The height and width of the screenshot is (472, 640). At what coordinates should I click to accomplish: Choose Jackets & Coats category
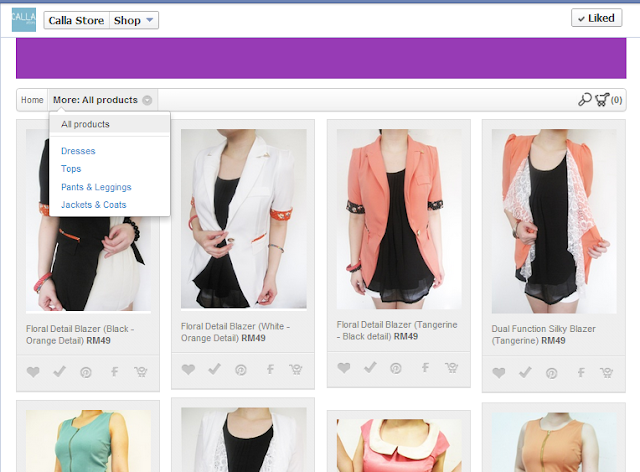(x=93, y=205)
